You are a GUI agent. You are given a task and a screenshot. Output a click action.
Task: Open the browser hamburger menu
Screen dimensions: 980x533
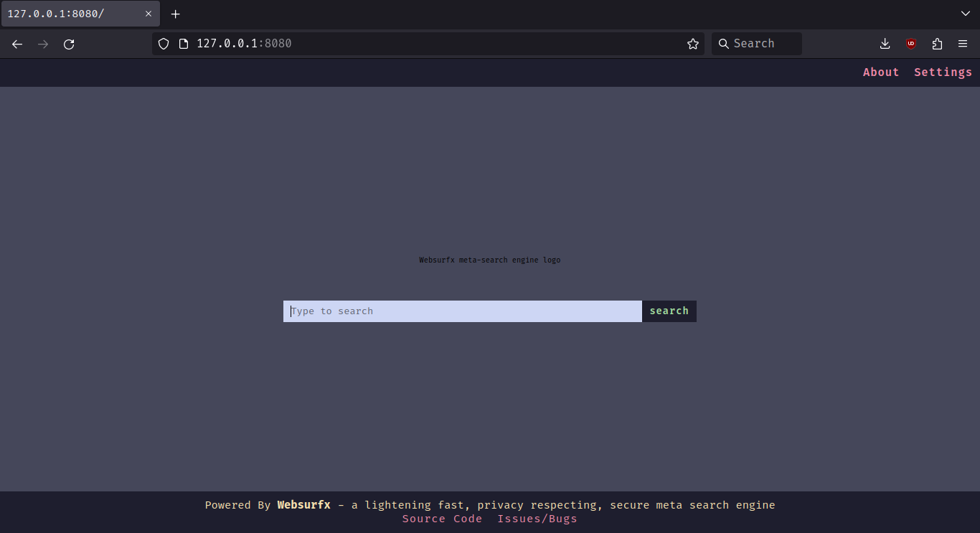[x=963, y=44]
